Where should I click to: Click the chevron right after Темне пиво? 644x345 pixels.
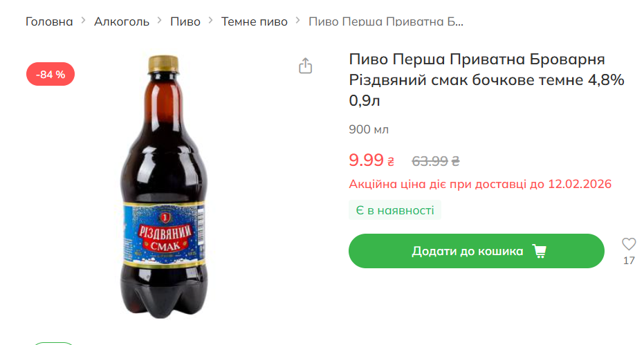coord(298,21)
